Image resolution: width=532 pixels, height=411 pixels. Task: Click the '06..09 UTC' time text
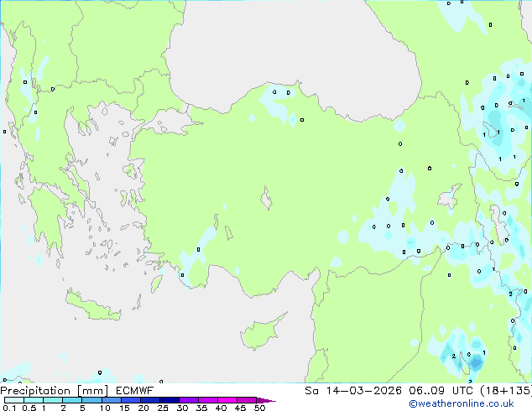(x=441, y=391)
